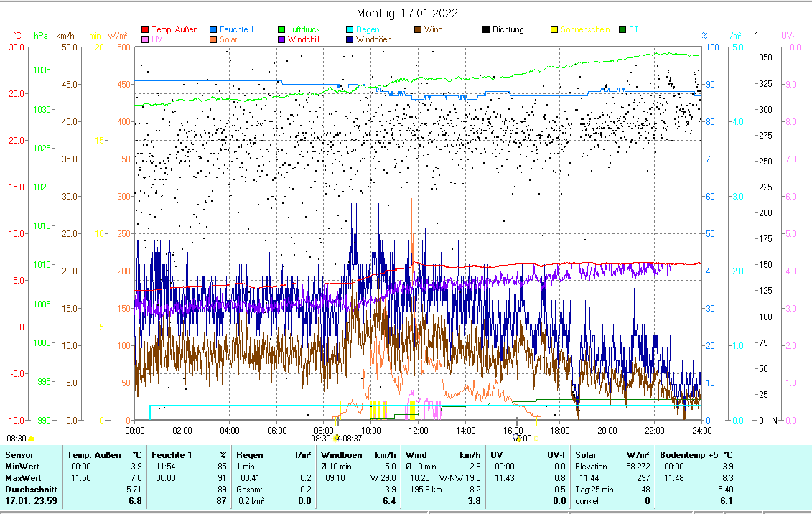Image resolution: width=812 pixels, height=514 pixels.
Task: Click the orange Solar legend square
Action: point(213,39)
